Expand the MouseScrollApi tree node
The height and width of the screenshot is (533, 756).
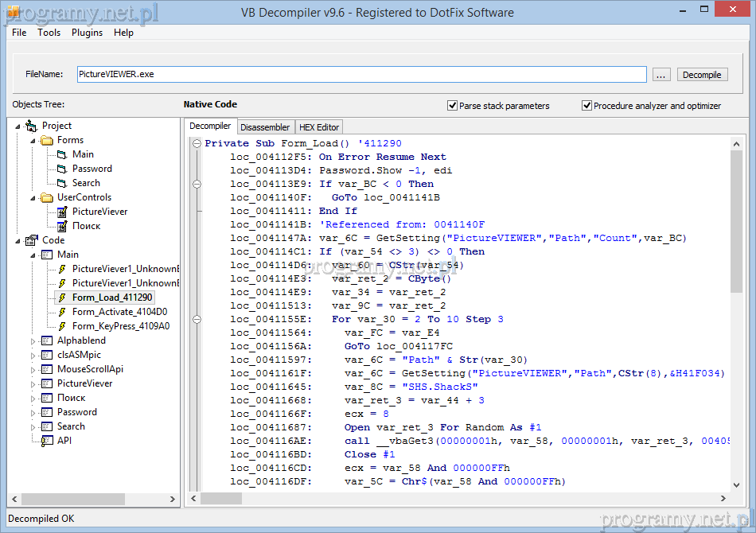point(33,369)
